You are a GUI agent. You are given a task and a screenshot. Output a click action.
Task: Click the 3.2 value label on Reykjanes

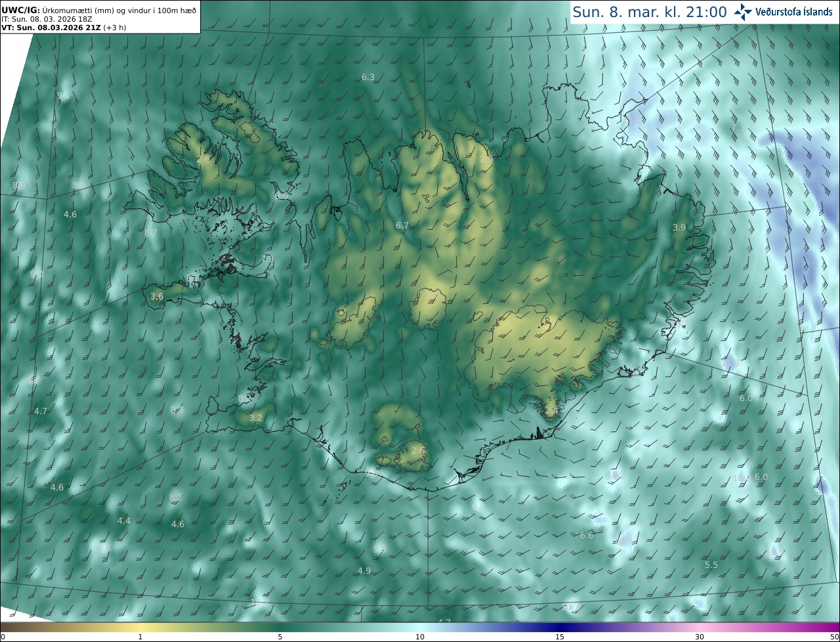point(256,418)
